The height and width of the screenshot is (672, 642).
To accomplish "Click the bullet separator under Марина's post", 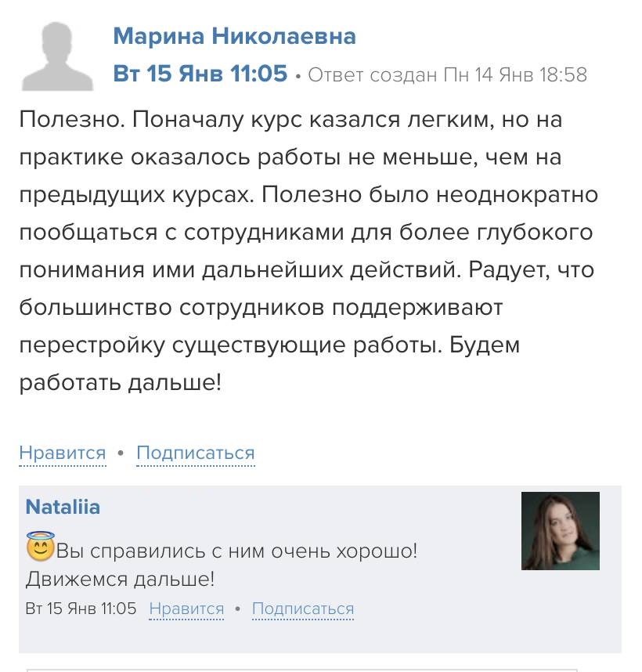I will [121, 453].
